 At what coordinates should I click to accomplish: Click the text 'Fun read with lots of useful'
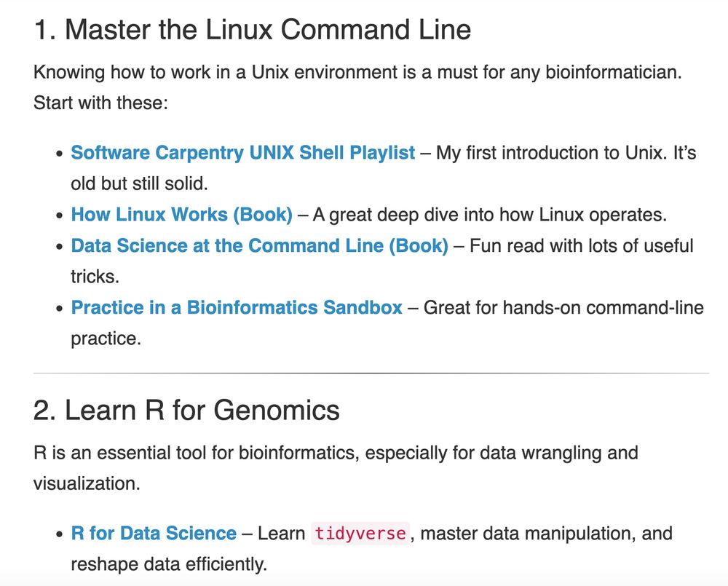[x=581, y=245]
